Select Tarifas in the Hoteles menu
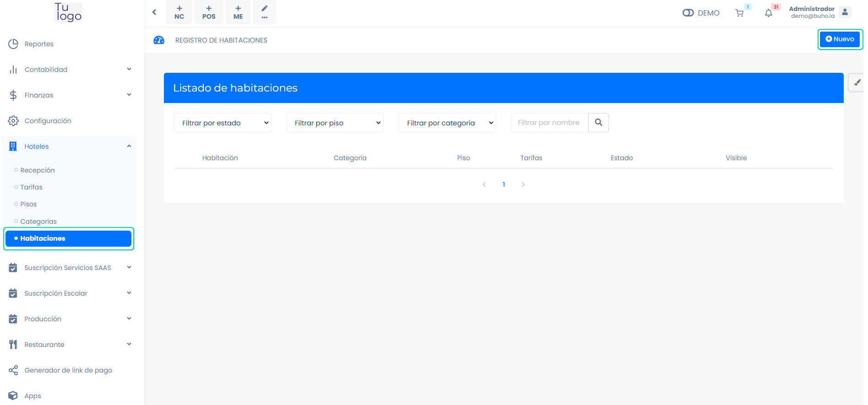The image size is (868, 405). coord(31,187)
